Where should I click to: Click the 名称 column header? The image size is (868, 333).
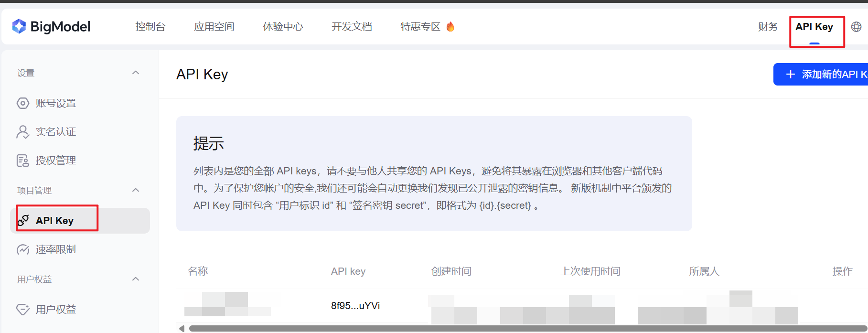point(198,271)
